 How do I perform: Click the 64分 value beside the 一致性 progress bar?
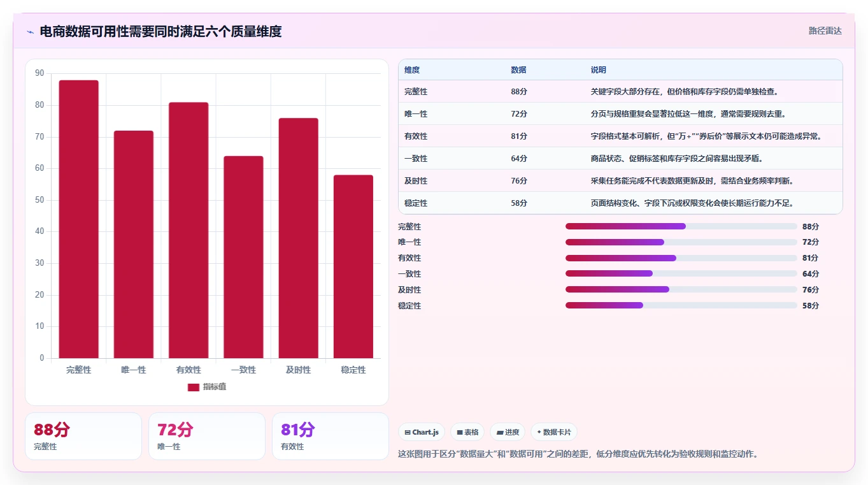click(x=811, y=274)
